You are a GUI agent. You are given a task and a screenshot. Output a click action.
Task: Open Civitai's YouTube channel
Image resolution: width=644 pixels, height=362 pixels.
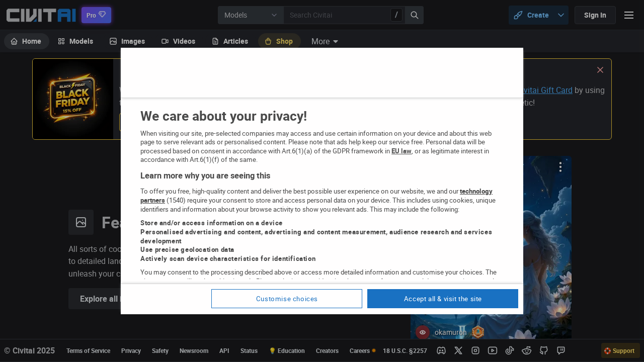point(492,350)
